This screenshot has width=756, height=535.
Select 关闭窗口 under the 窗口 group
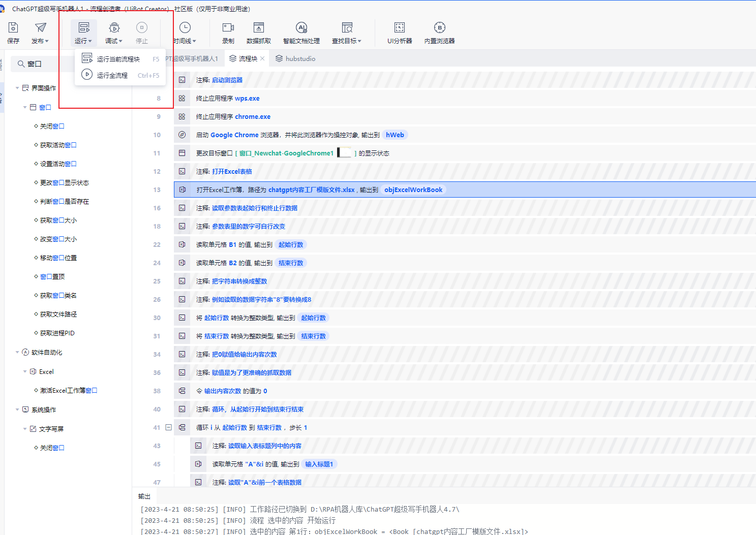point(52,127)
